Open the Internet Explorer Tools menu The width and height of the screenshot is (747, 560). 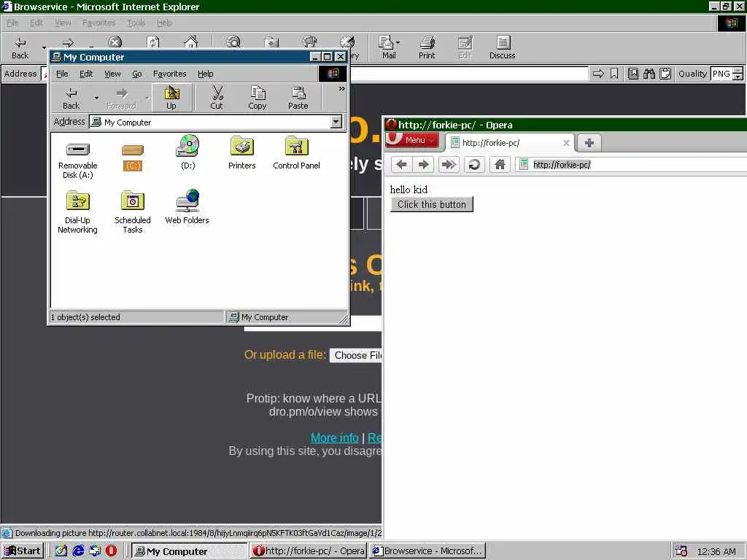[136, 23]
